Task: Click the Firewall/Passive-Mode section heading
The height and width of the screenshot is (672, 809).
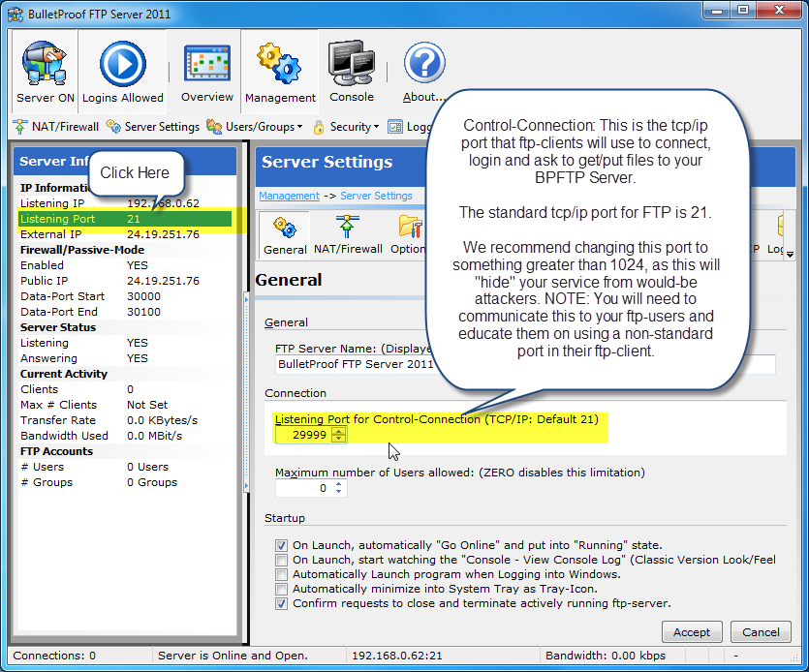Action: coord(82,250)
